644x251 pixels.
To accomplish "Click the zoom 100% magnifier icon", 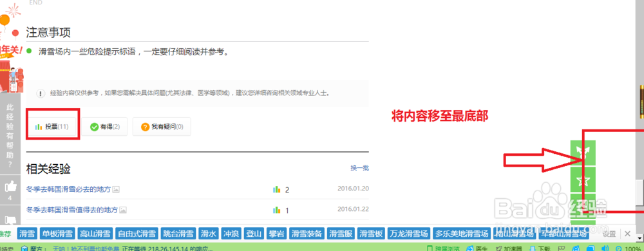I will pos(618,248).
